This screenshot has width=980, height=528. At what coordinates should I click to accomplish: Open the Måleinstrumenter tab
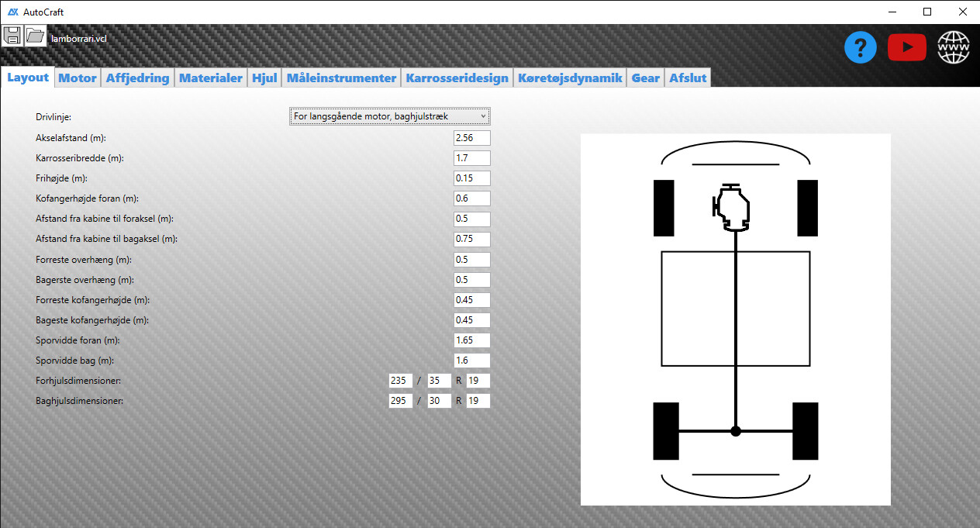341,78
